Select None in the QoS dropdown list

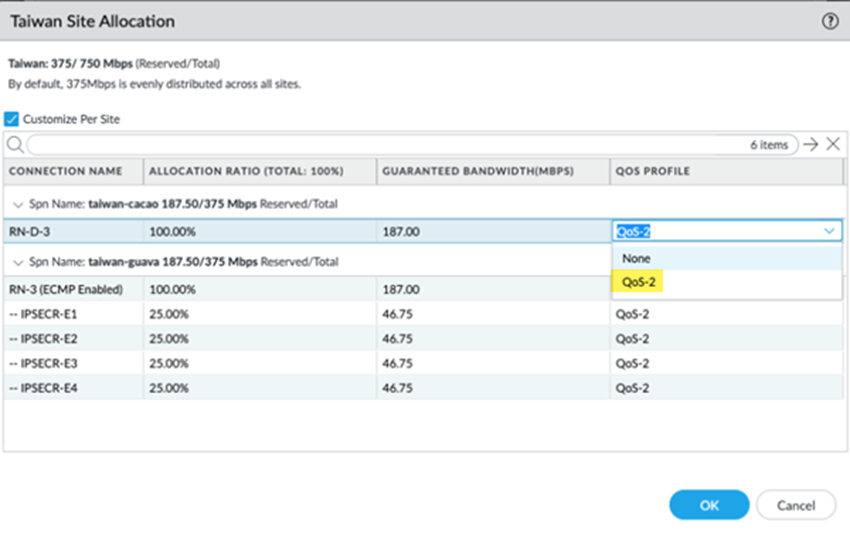636,258
